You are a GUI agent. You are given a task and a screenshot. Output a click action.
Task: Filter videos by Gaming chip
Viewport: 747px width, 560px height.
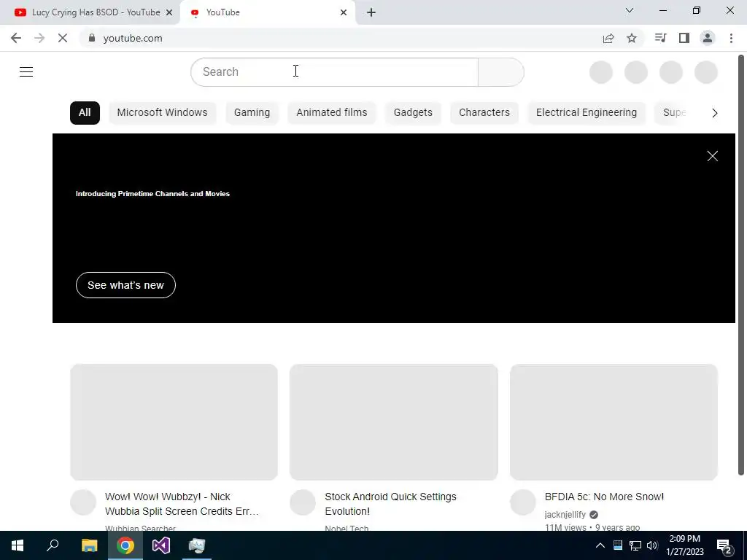252,113
